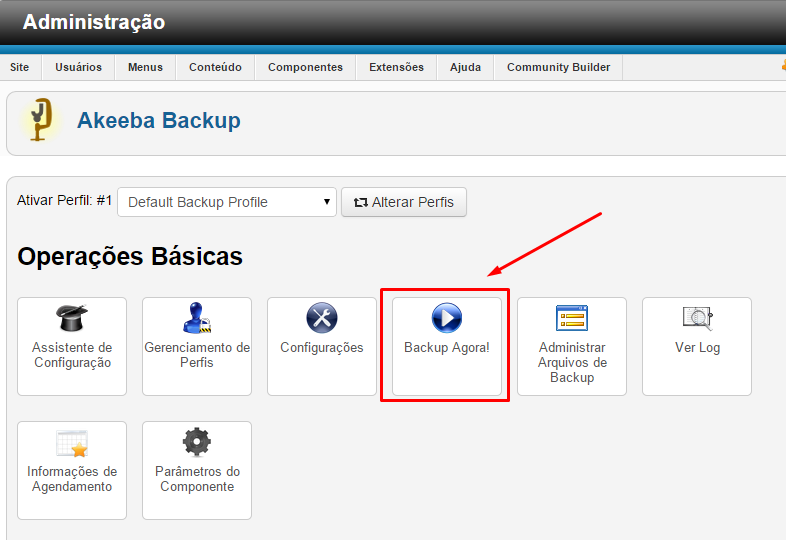Open the Menus menu

click(145, 67)
